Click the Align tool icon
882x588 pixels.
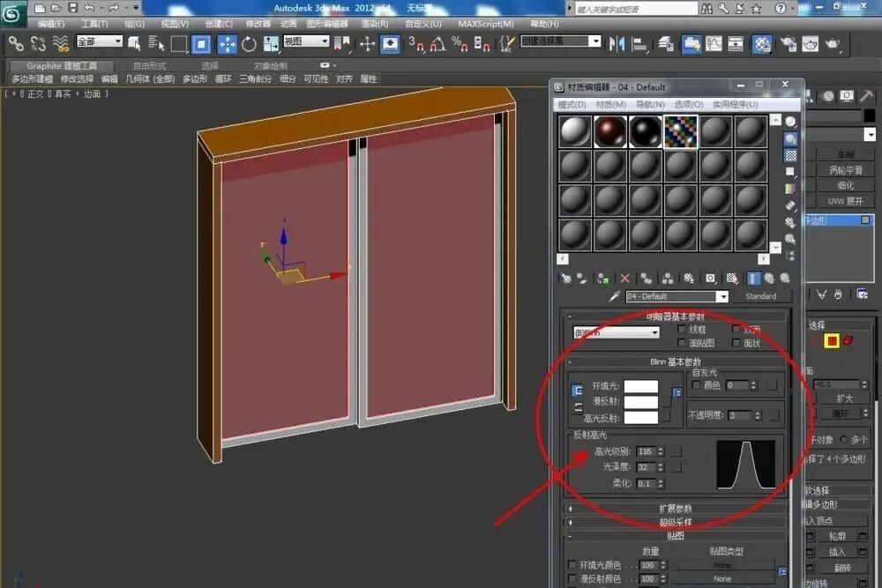639,44
